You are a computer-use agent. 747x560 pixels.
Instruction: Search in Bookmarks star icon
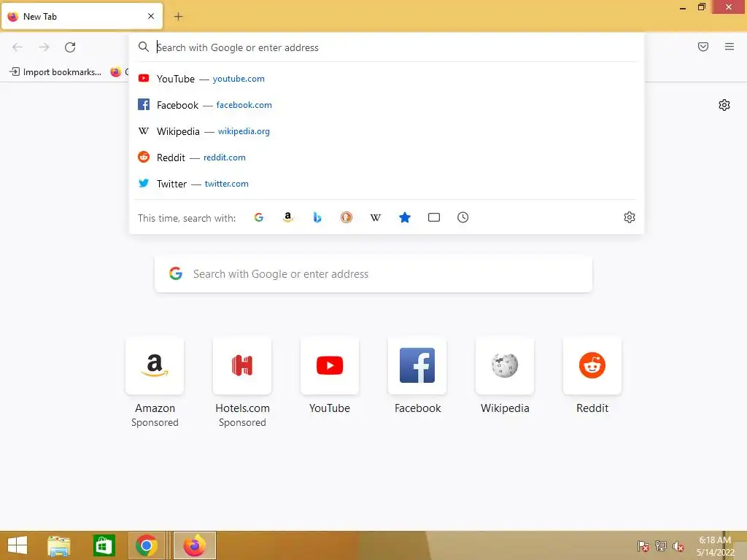click(404, 217)
